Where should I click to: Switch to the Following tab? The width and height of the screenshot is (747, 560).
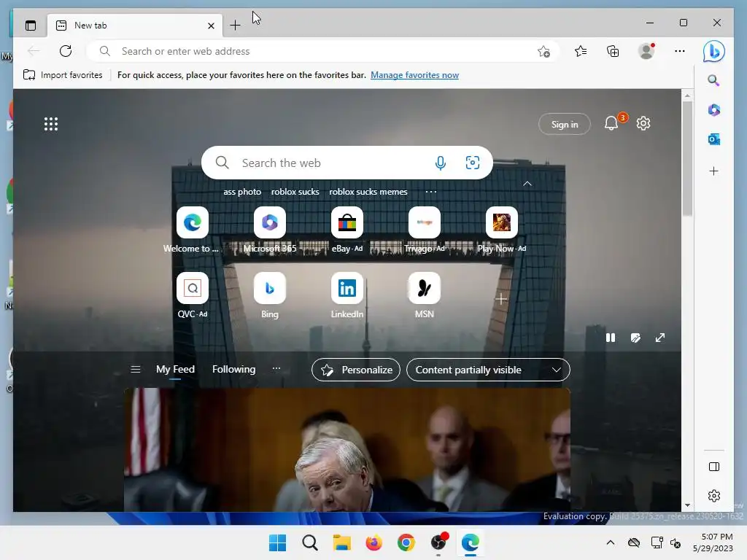click(234, 370)
